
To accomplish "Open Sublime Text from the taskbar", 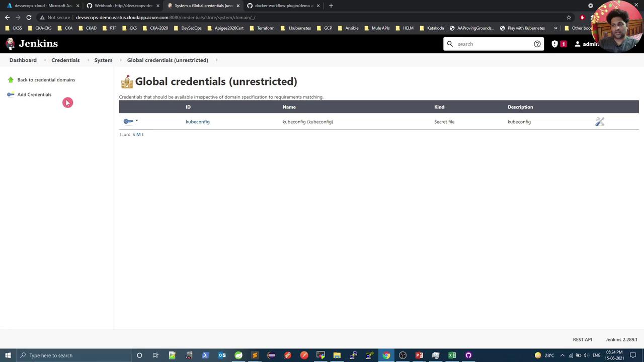I will point(255,355).
